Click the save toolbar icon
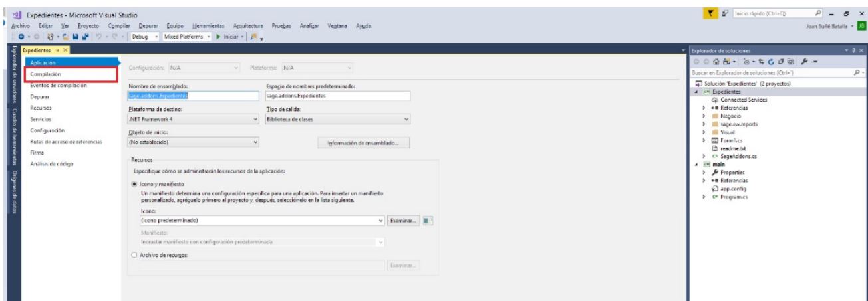Viewport: 868px width, 301px height. [76, 37]
